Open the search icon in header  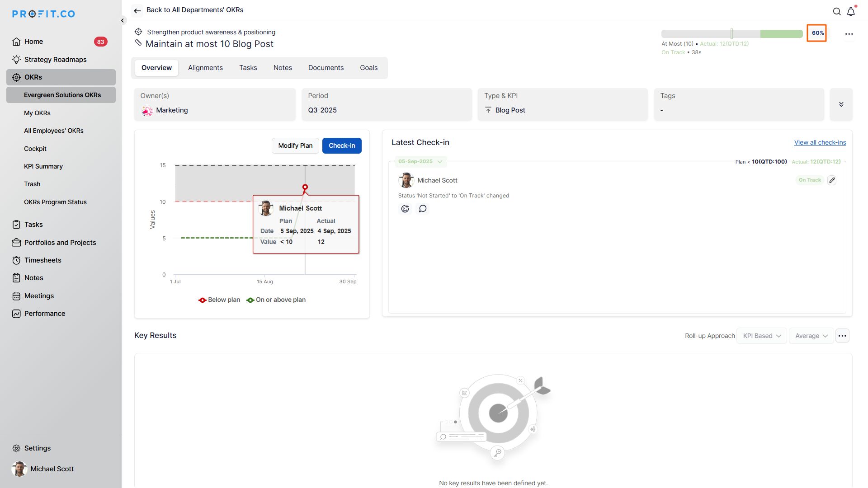coord(837,11)
